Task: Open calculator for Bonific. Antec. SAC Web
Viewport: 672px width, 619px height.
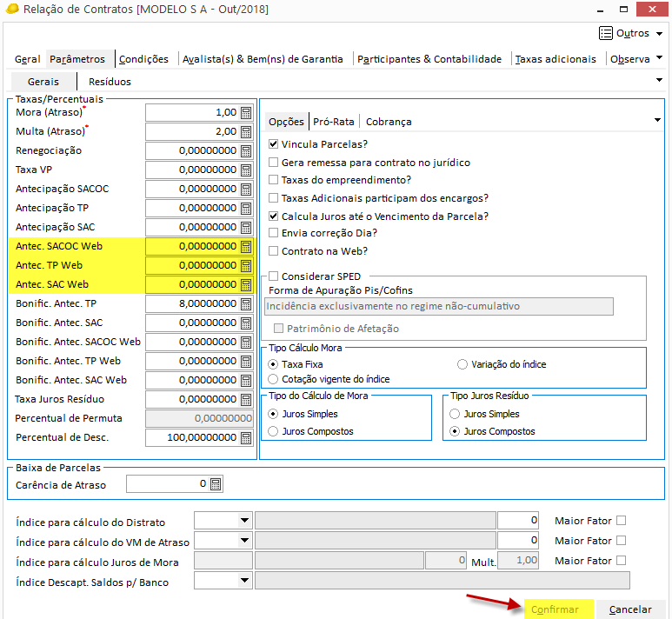Action: (x=246, y=380)
